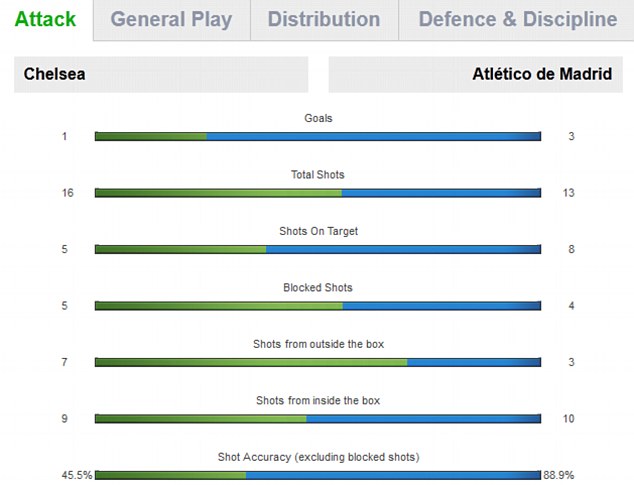The width and height of the screenshot is (634, 485).
Task: Click the green segment of Shots from outside the box
Action: [x=251, y=362]
